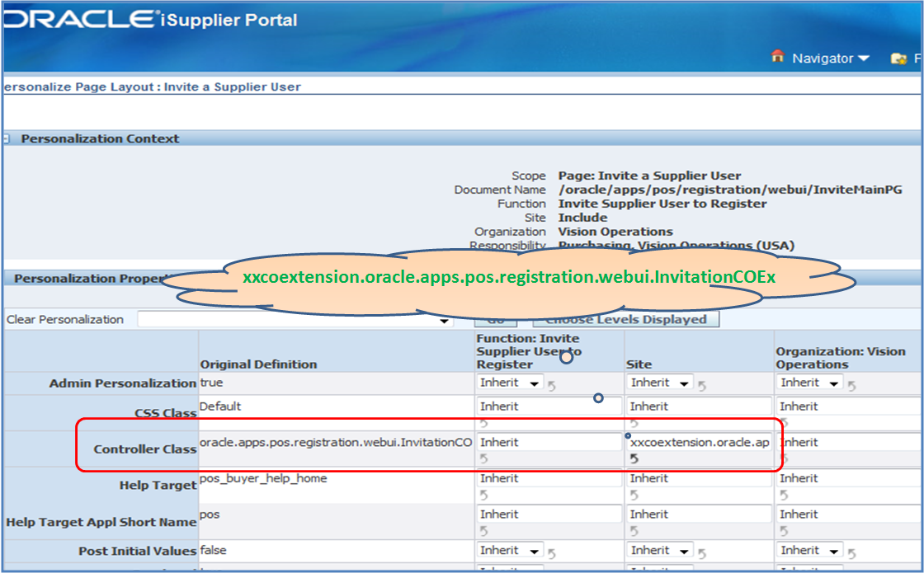Viewport: 924px width, 573px height.
Task: Edit Controller Class Function-level field
Action: tap(549, 442)
